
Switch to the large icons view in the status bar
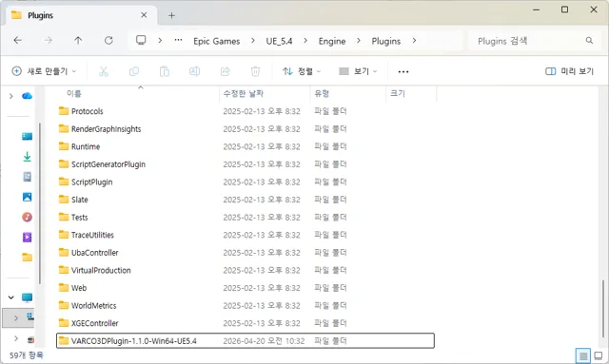point(599,355)
